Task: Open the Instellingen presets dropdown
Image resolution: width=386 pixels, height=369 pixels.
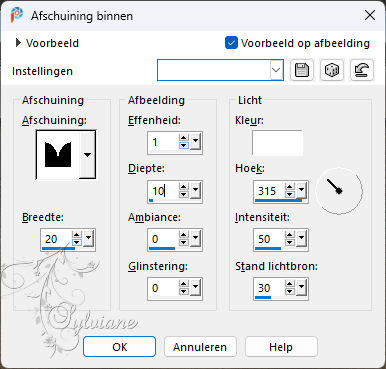Action: coord(276,70)
